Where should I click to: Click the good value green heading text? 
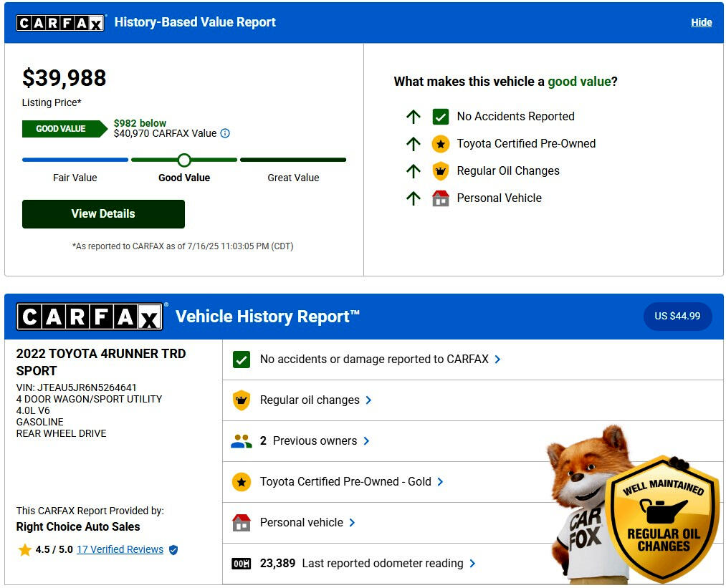click(579, 82)
